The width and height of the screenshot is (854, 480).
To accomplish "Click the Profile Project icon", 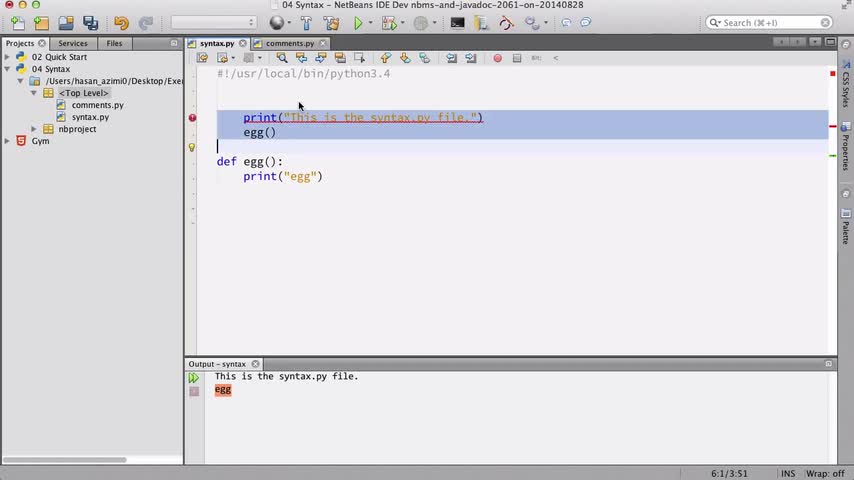I will click(x=420, y=23).
